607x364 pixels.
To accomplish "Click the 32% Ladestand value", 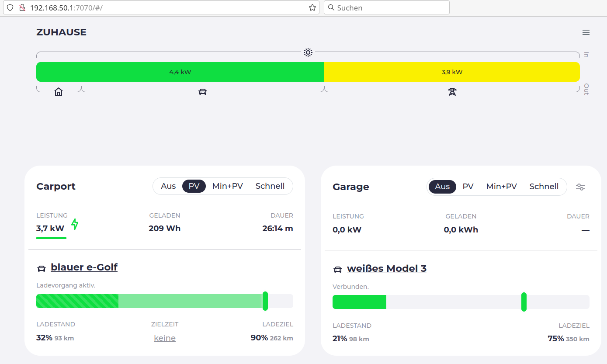I will [x=44, y=338].
